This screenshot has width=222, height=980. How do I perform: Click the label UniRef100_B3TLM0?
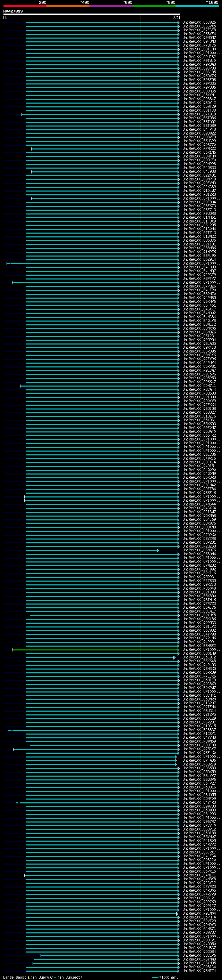pos(199,49)
